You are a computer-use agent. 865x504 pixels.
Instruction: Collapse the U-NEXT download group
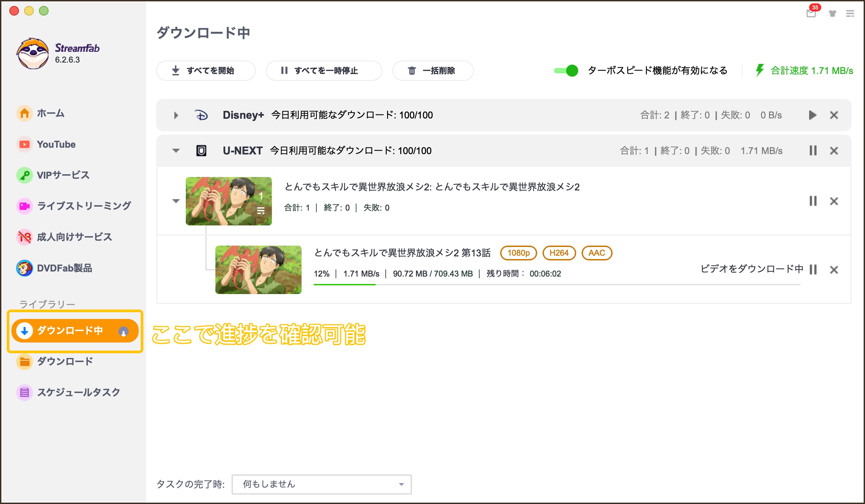(176, 151)
